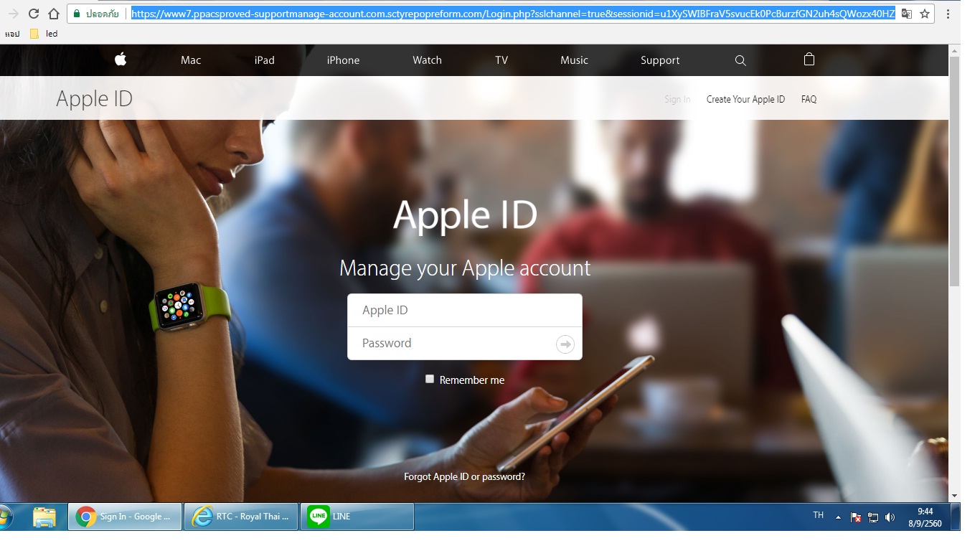The image size is (980, 551).
Task: Open the FAQ link
Action: 809,100
